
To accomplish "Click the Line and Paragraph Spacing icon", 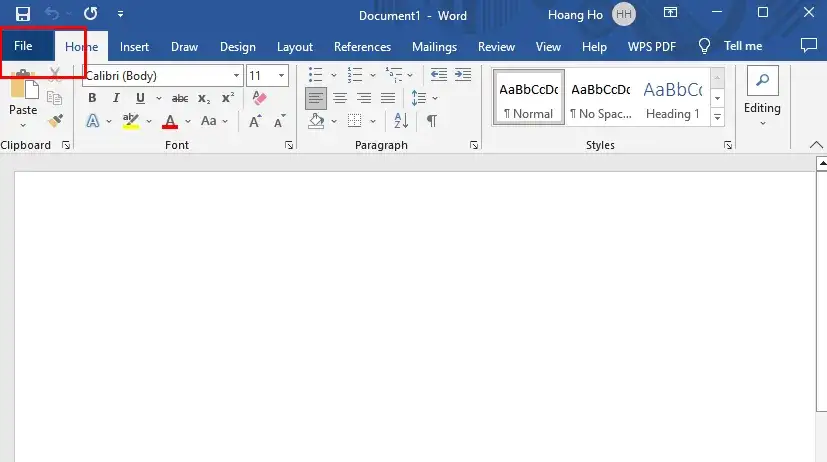I will pos(419,98).
